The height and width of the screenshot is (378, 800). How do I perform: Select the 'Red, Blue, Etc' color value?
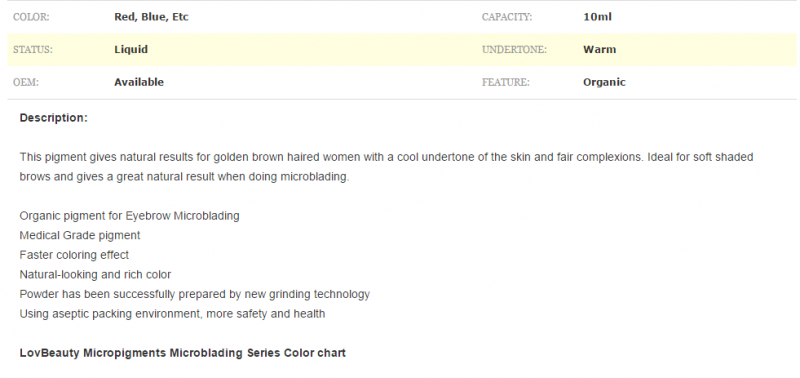[x=152, y=17]
